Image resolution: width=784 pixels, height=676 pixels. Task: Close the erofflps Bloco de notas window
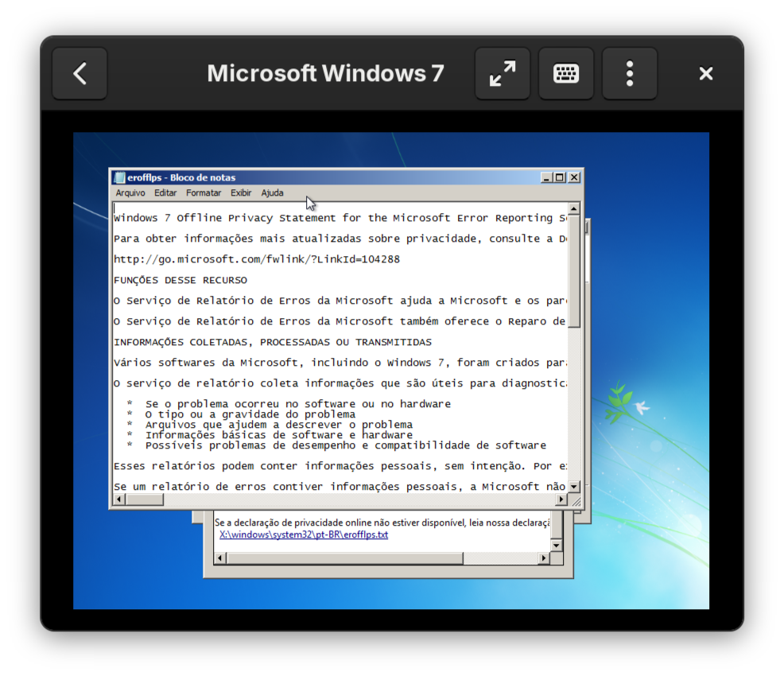point(574,177)
